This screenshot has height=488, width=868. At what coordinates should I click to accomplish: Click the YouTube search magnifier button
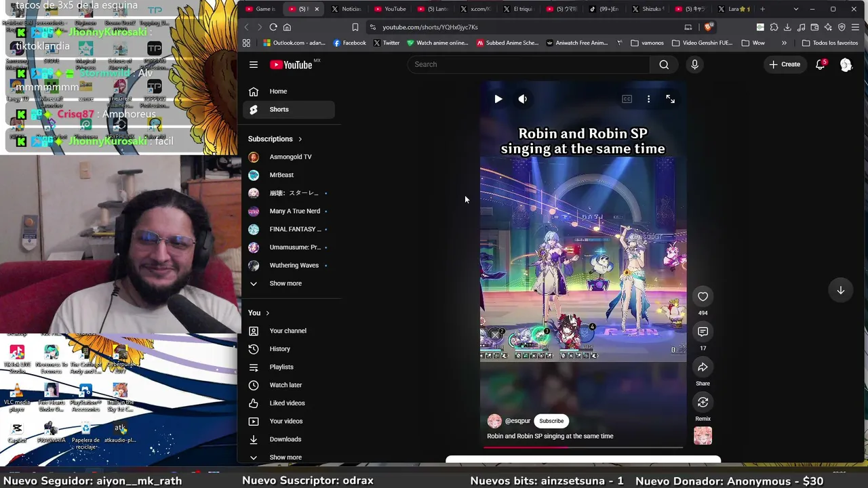tap(664, 64)
